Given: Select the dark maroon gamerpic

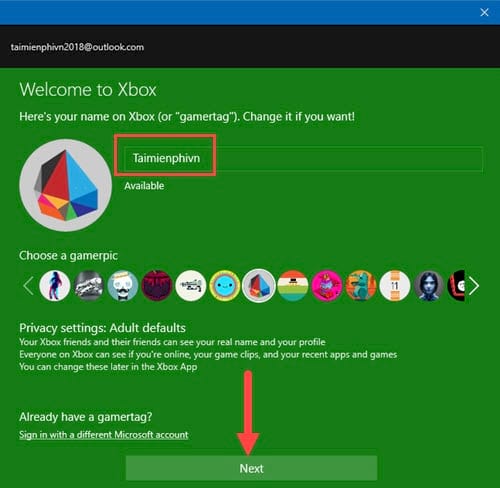Looking at the screenshot, I should 157,286.
